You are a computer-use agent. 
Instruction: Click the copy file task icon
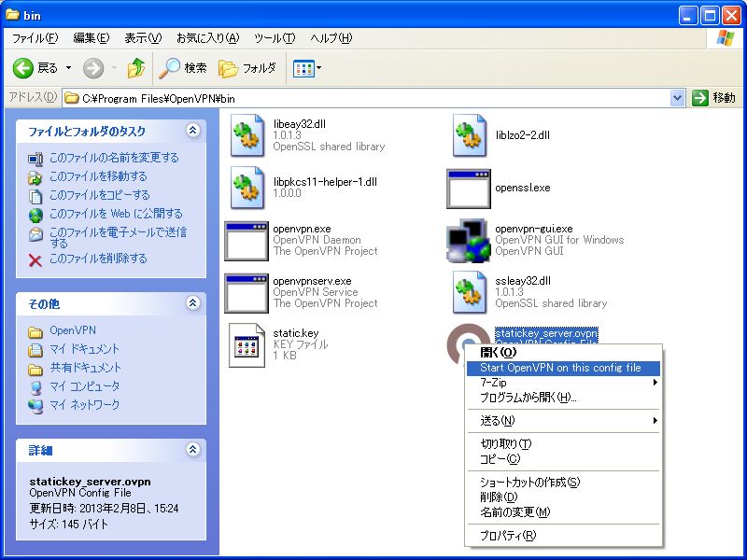(35, 196)
